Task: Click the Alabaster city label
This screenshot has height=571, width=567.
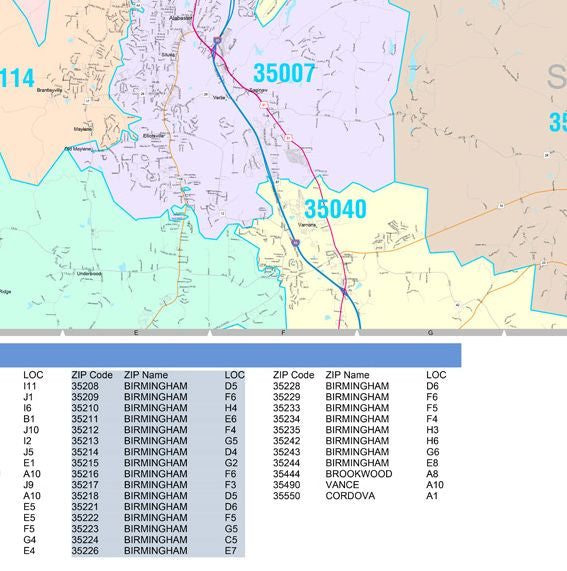Action: (x=181, y=18)
